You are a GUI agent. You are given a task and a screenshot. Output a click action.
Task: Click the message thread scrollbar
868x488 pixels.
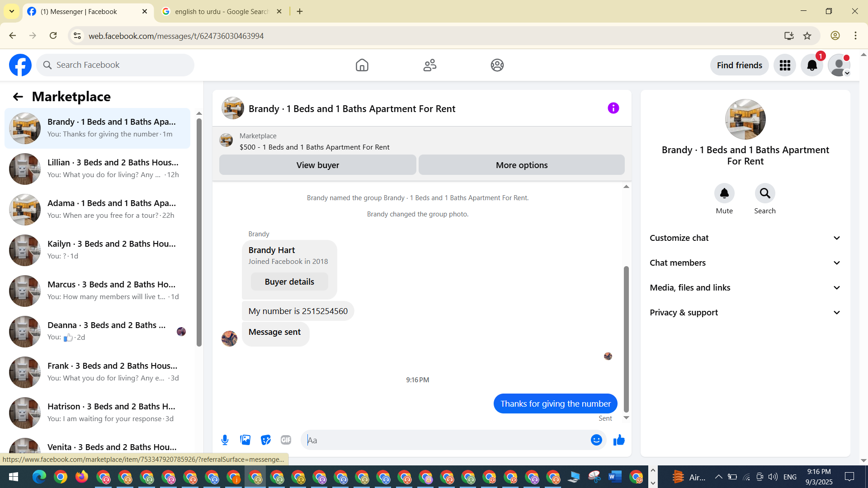626,339
